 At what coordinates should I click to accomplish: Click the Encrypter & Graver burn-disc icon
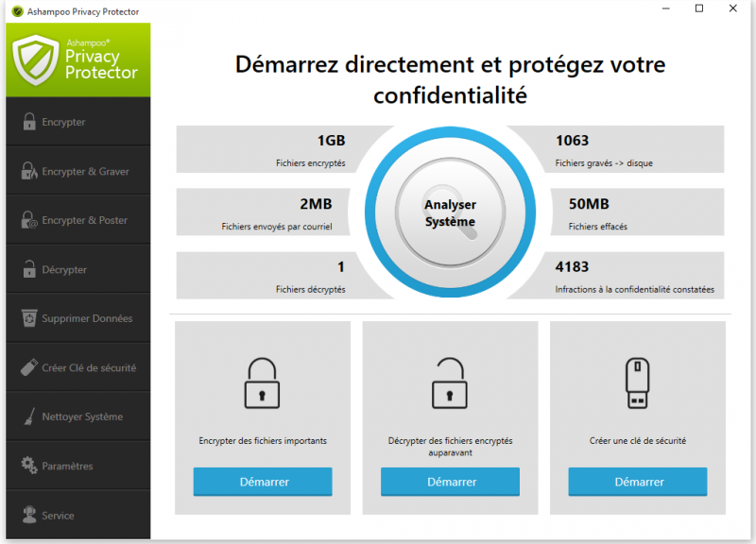click(x=27, y=170)
